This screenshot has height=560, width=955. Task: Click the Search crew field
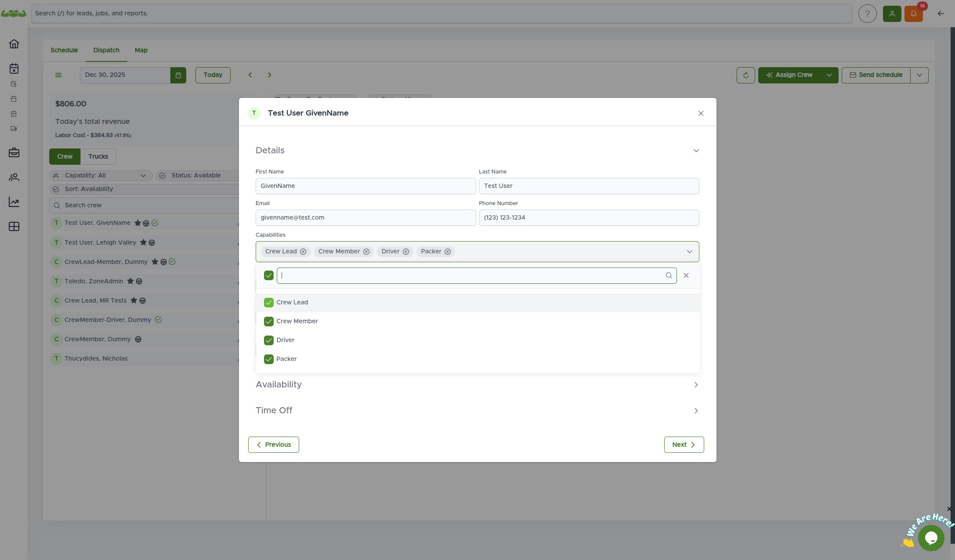point(144,205)
